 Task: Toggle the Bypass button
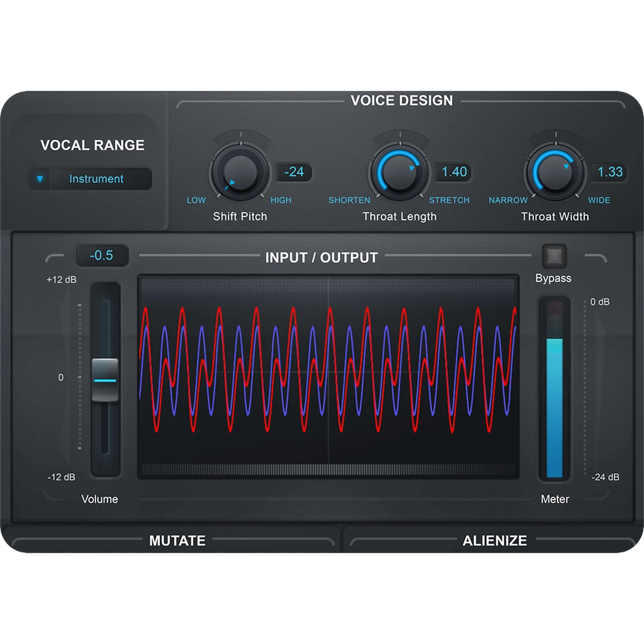(x=554, y=256)
